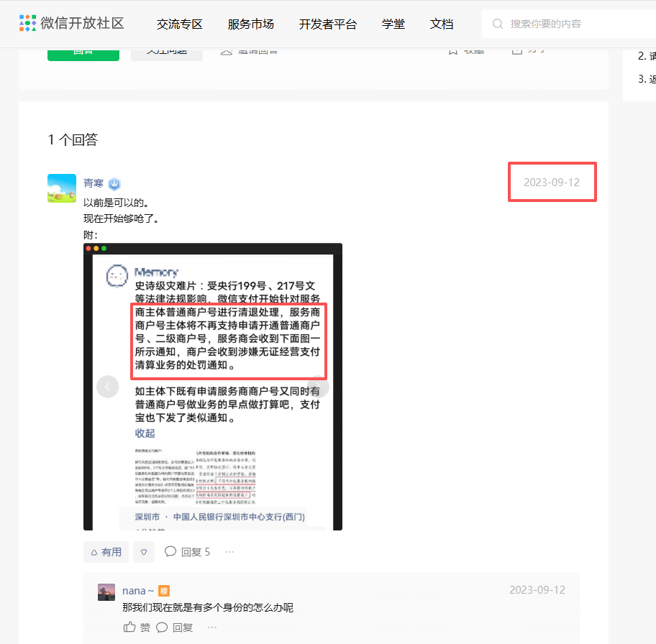Viewport: 656px width, 644px height.
Task: Downvote the answer with the down triangle
Action: coord(144,552)
